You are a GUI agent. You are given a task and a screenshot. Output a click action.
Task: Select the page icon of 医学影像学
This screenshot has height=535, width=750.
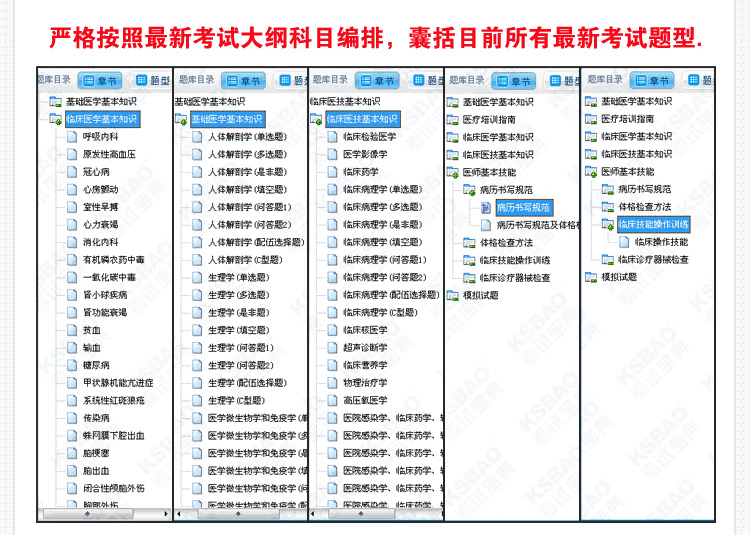coord(332,154)
